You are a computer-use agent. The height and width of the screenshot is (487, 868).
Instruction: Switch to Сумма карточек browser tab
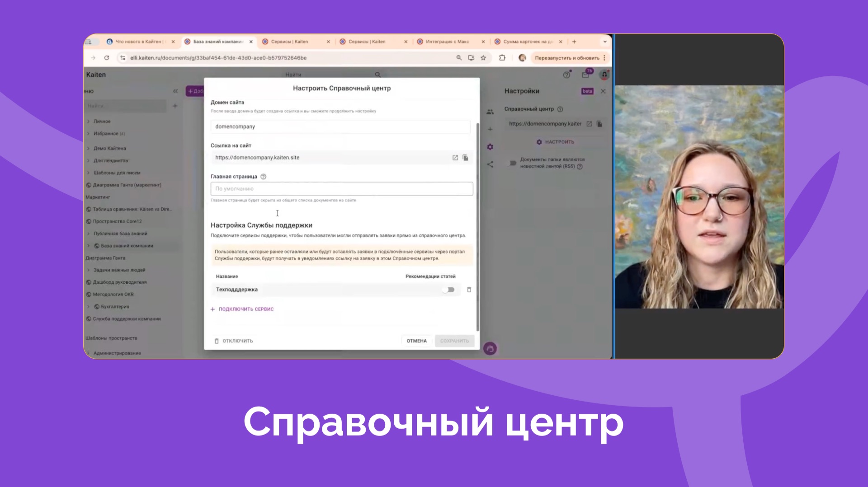pyautogui.click(x=528, y=42)
